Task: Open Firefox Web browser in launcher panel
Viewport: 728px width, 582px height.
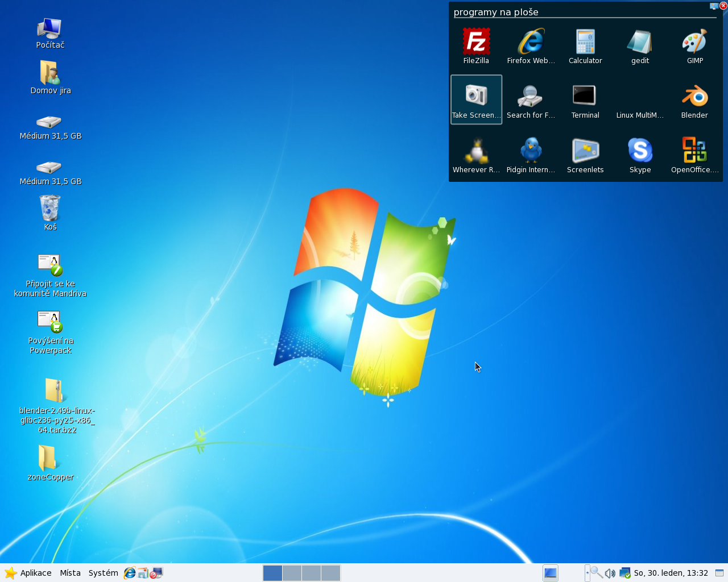Action: click(531, 45)
